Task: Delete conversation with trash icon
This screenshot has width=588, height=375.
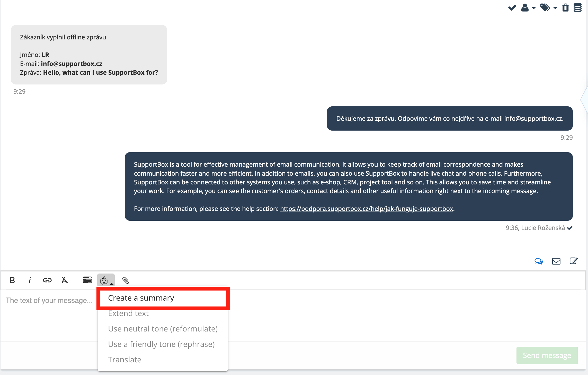Action: [565, 8]
